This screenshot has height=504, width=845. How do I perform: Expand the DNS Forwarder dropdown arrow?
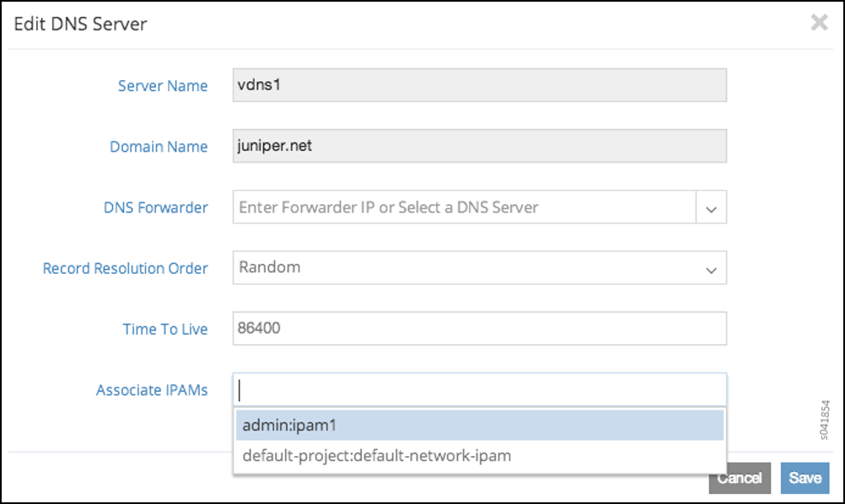tap(711, 207)
